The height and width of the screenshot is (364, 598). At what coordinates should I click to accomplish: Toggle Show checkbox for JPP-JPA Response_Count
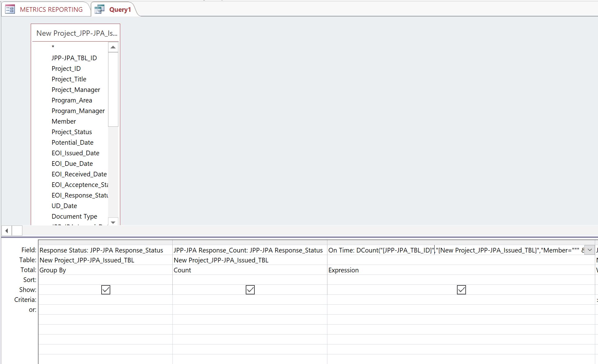pos(250,290)
